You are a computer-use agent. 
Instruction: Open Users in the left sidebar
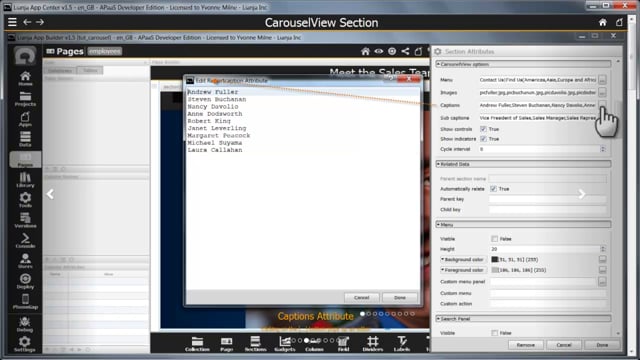tap(25, 260)
